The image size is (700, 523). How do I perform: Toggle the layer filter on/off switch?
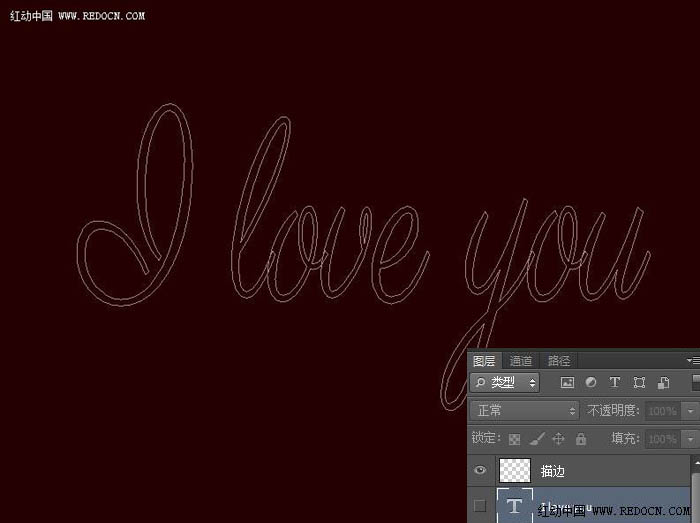coord(696,382)
